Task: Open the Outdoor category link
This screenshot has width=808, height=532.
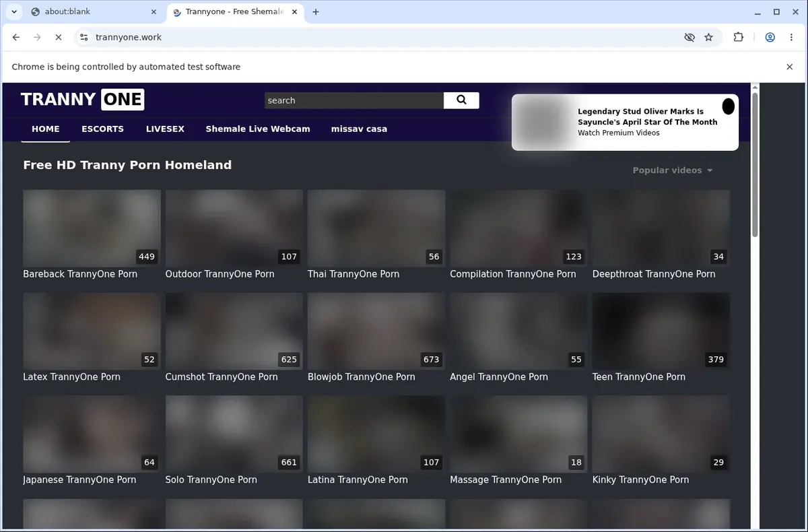Action: 220,274
